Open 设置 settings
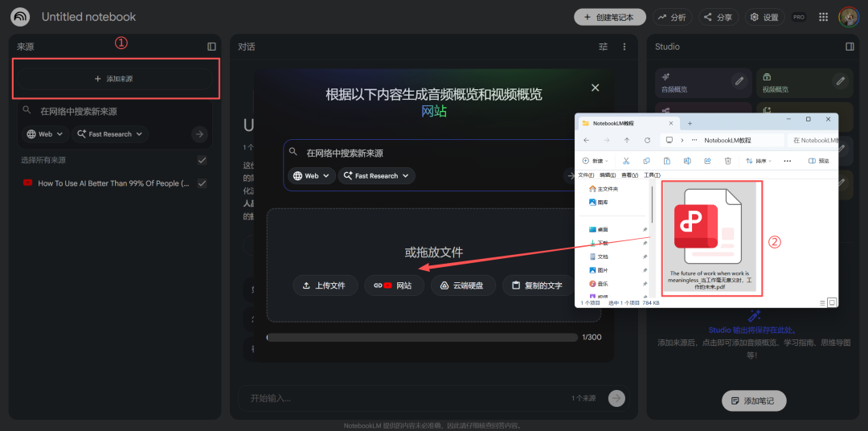 point(764,17)
